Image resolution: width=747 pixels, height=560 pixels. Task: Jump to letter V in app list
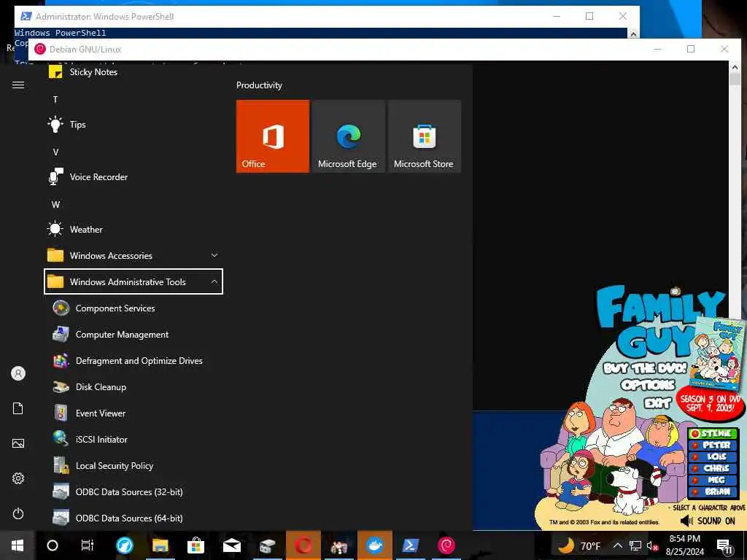point(55,152)
